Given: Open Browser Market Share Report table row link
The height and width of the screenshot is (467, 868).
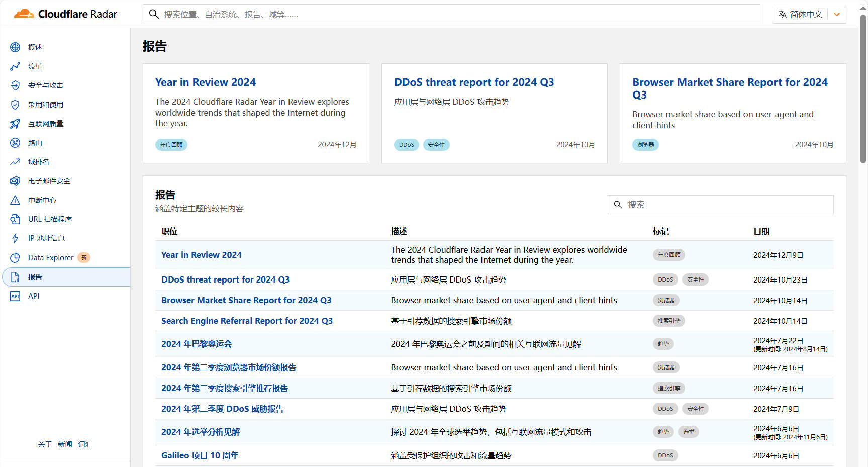Looking at the screenshot, I should [246, 300].
